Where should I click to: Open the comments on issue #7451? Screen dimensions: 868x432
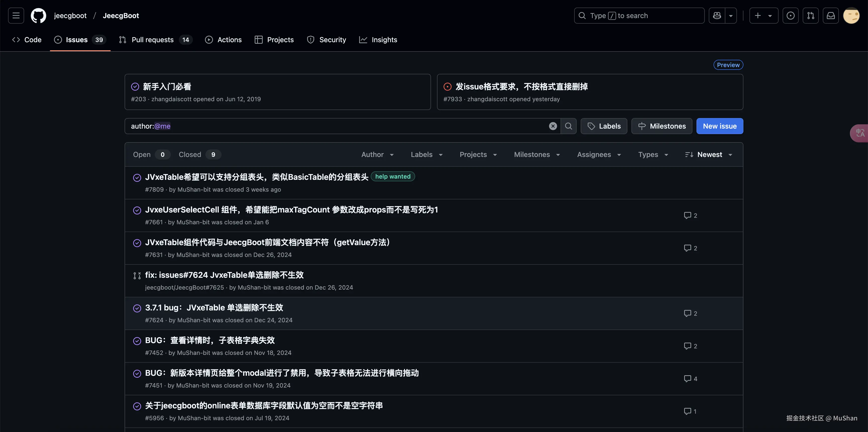(x=690, y=379)
